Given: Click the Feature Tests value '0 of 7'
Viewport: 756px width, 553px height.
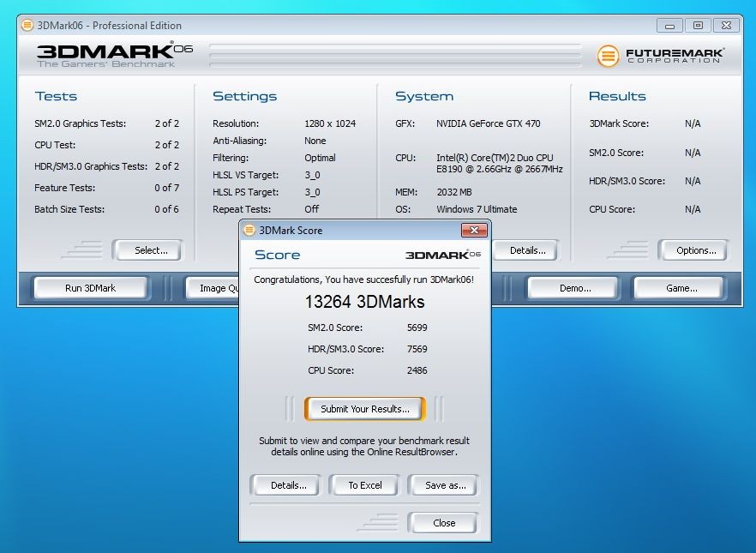Looking at the screenshot, I should point(166,188).
